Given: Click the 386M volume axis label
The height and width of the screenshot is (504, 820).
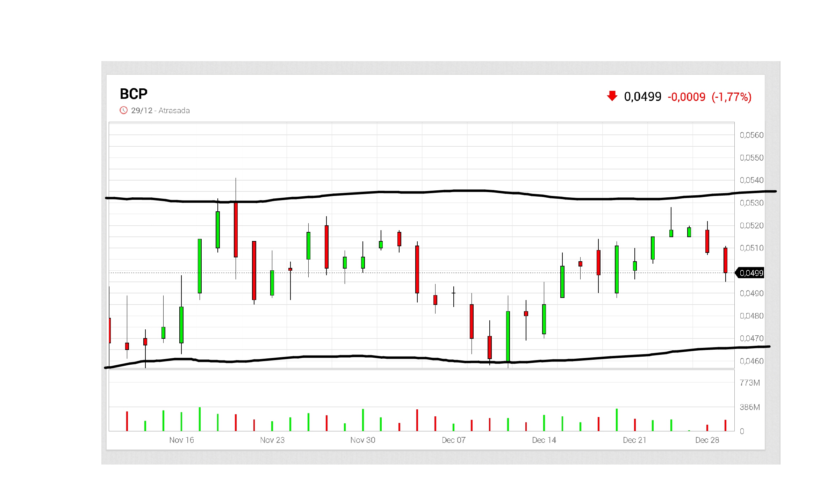Looking at the screenshot, I should (x=750, y=407).
